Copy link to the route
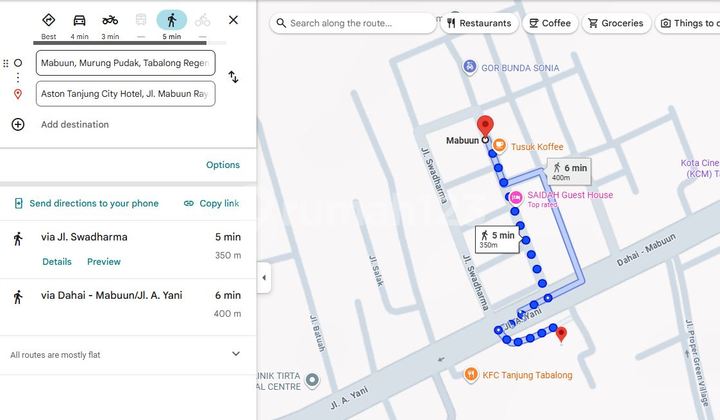This screenshot has height=420, width=720. 211,203
